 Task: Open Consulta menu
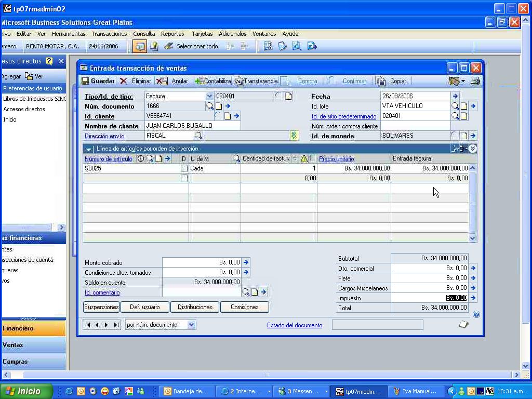click(144, 34)
